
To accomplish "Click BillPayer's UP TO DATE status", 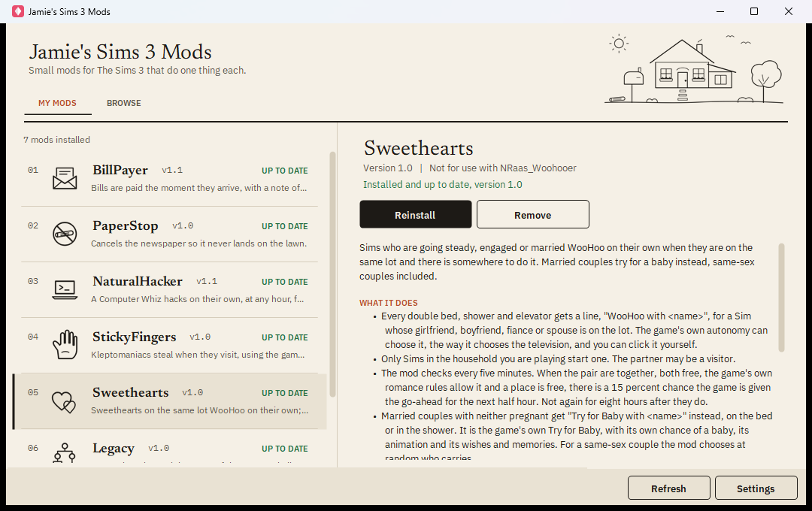I will (284, 171).
